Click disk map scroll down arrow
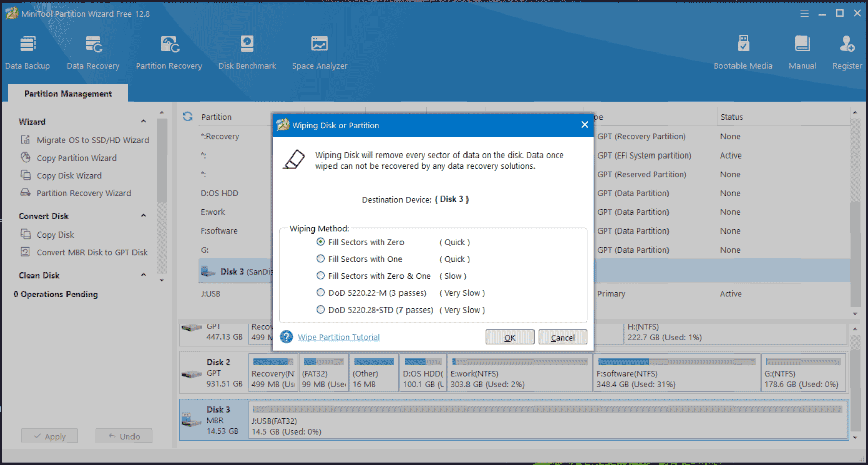 coord(855,438)
